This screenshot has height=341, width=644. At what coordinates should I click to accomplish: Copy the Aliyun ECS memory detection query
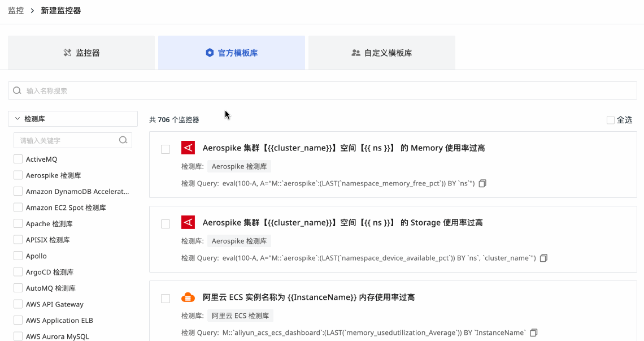[534, 333]
